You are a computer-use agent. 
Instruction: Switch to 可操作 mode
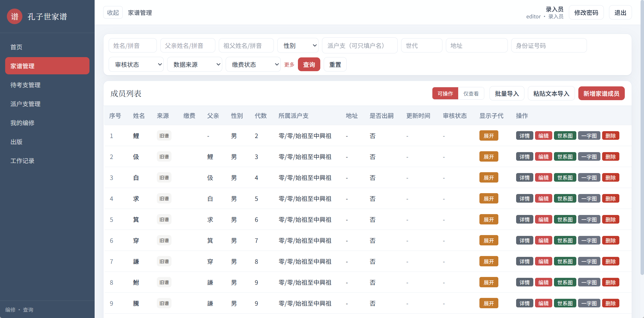(445, 94)
